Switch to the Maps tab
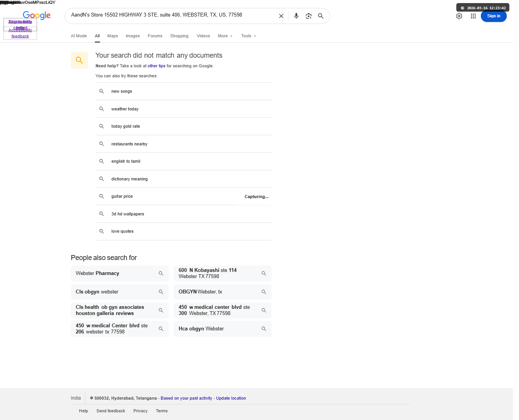 112,36
